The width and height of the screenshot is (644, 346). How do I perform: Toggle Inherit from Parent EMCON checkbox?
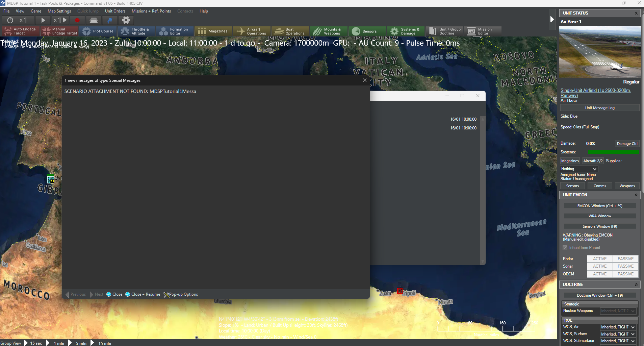565,248
